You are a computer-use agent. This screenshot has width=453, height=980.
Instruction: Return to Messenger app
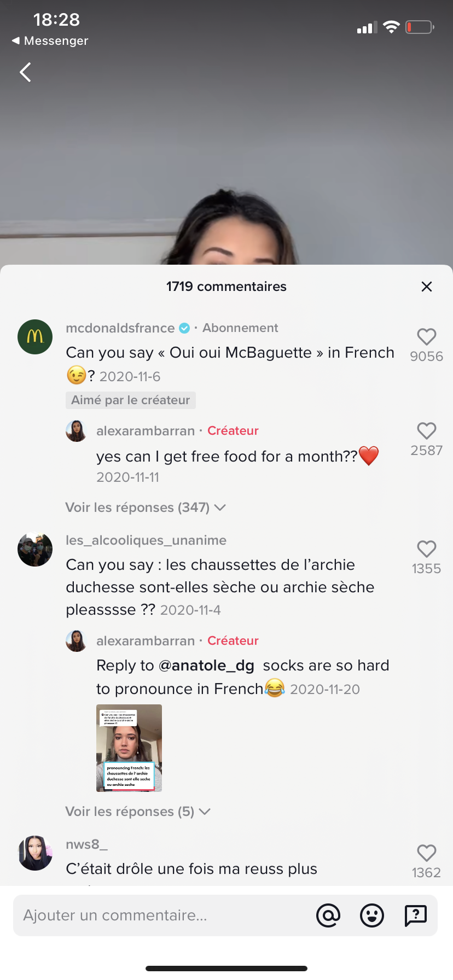[x=50, y=41]
